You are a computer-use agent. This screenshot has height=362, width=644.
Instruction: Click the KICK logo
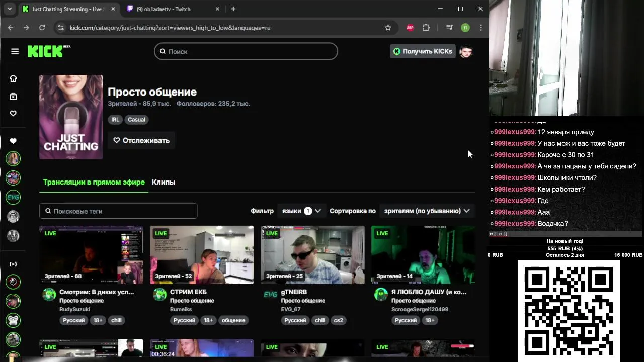(48, 51)
